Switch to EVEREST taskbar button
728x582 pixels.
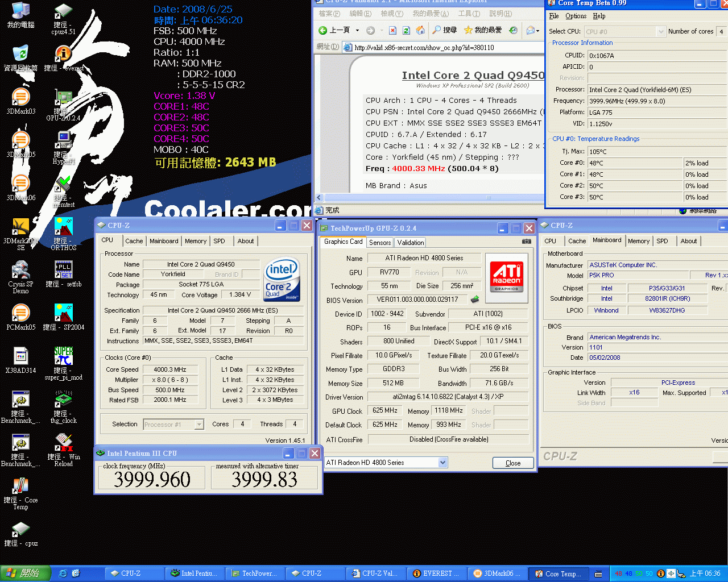[437, 573]
